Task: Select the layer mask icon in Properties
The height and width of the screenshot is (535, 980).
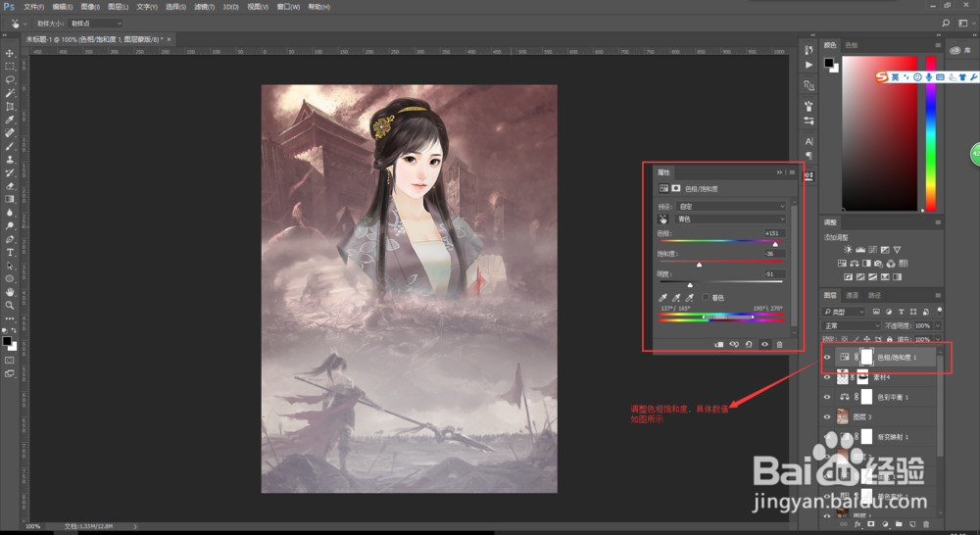Action: pos(676,188)
